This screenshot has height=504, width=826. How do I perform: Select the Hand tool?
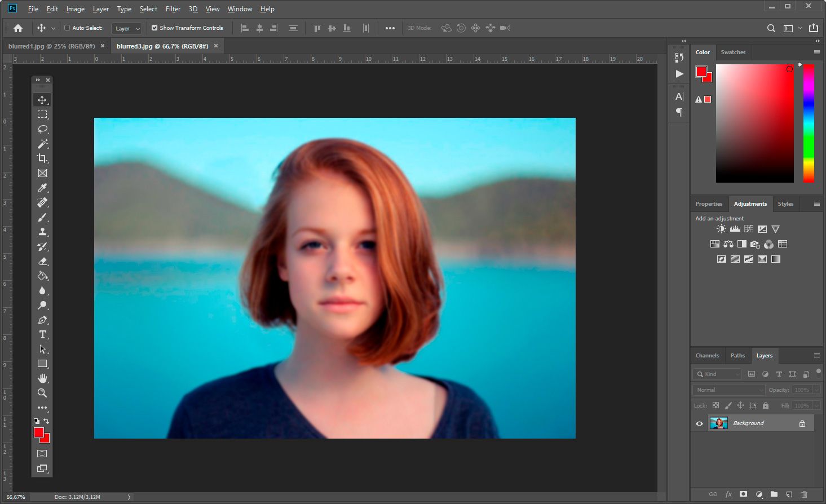(42, 378)
